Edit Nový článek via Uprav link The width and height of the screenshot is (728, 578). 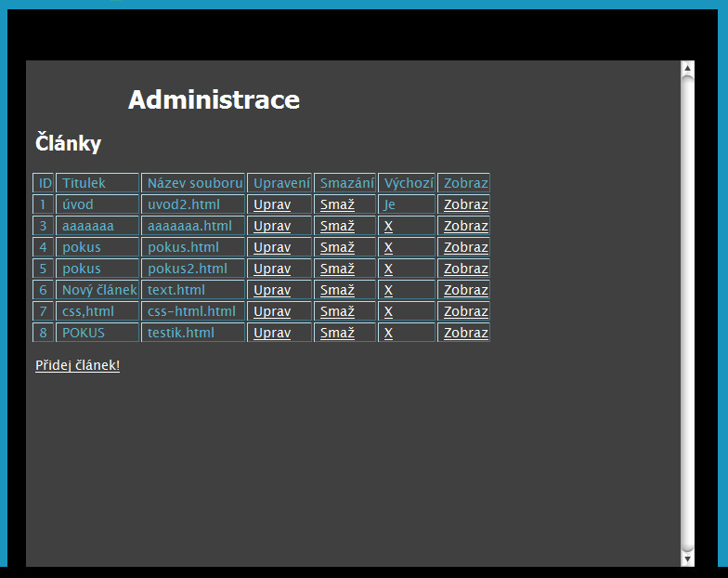[x=272, y=290]
